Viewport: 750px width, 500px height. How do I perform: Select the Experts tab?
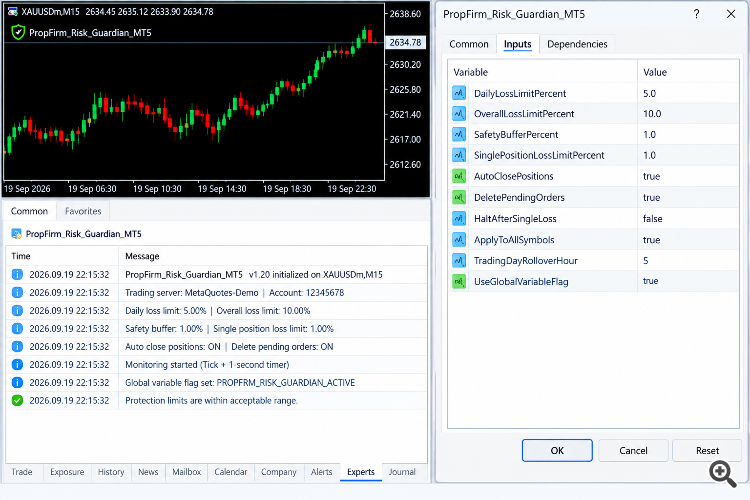361,472
